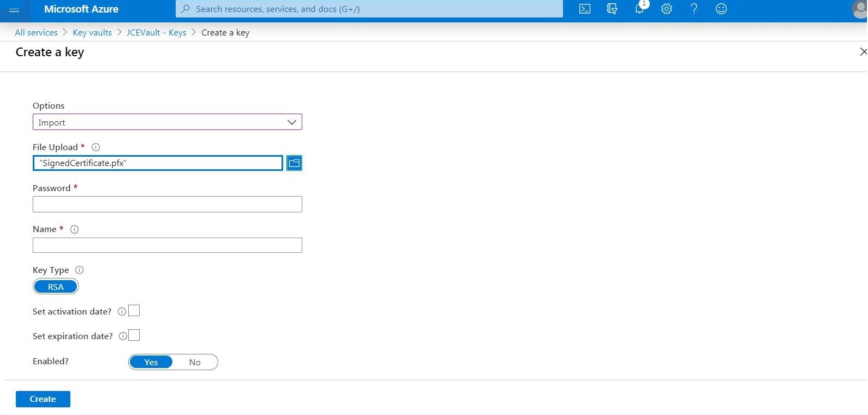Open the notifications bell
The width and height of the screenshot is (868, 415).
639,9
